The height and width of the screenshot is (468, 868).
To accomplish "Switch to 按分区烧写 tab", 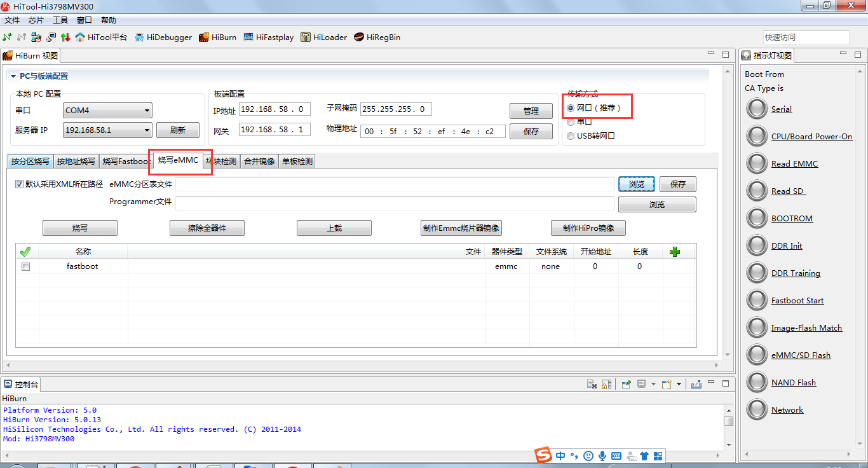I will tap(31, 162).
